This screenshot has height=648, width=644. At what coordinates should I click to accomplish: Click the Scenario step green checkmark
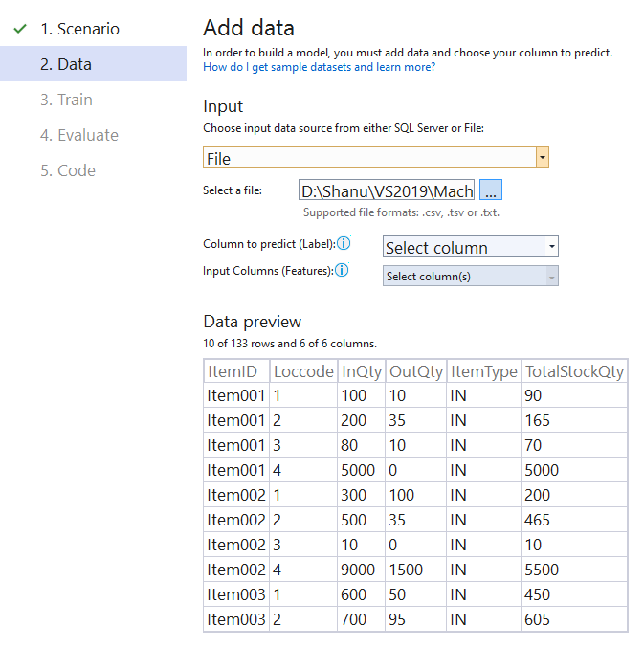tap(20, 29)
